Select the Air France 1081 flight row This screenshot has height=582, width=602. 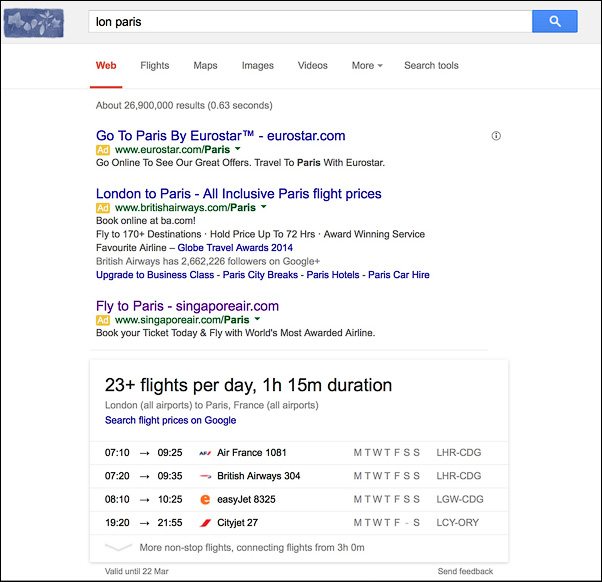tap(299, 453)
